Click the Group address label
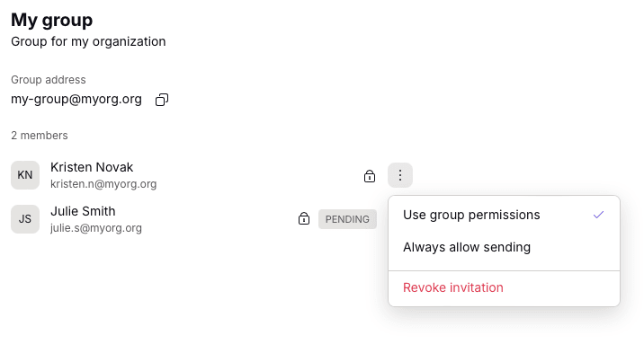The height and width of the screenshot is (353, 644). click(49, 80)
